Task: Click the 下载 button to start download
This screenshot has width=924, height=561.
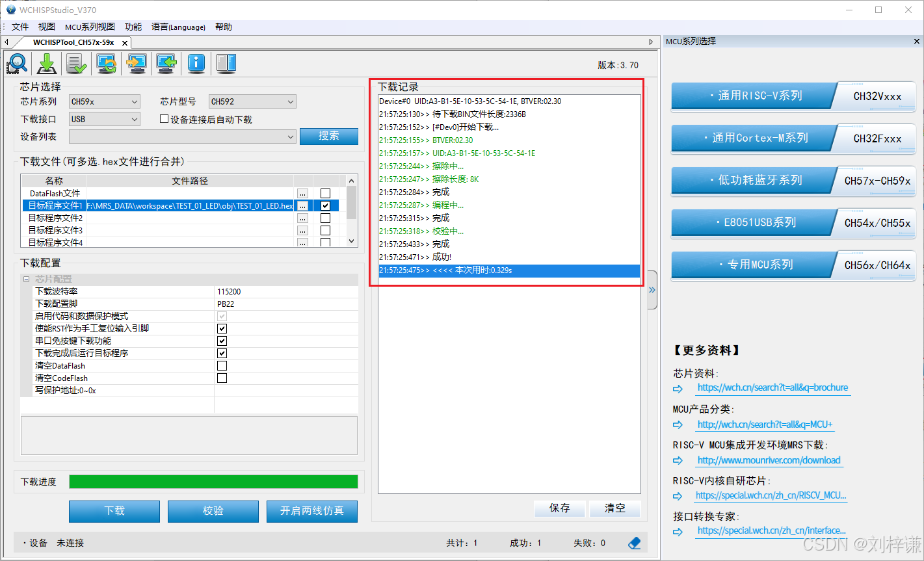Action: (114, 512)
